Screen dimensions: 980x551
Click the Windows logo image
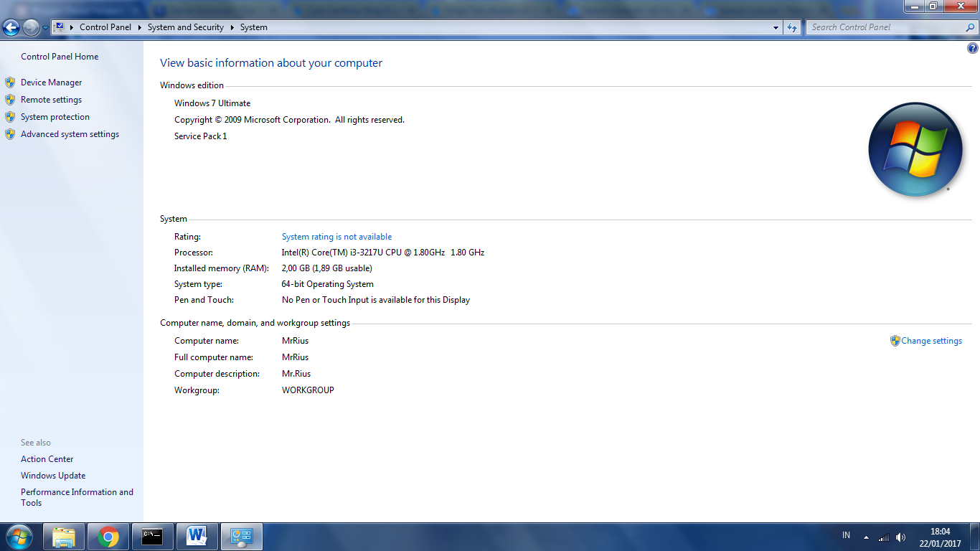coord(915,149)
